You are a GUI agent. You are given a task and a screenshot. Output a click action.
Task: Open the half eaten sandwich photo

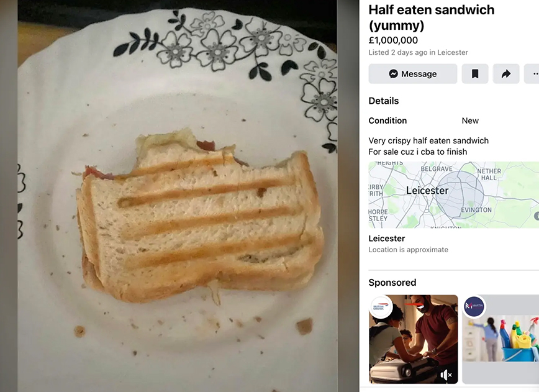pyautogui.click(x=178, y=196)
